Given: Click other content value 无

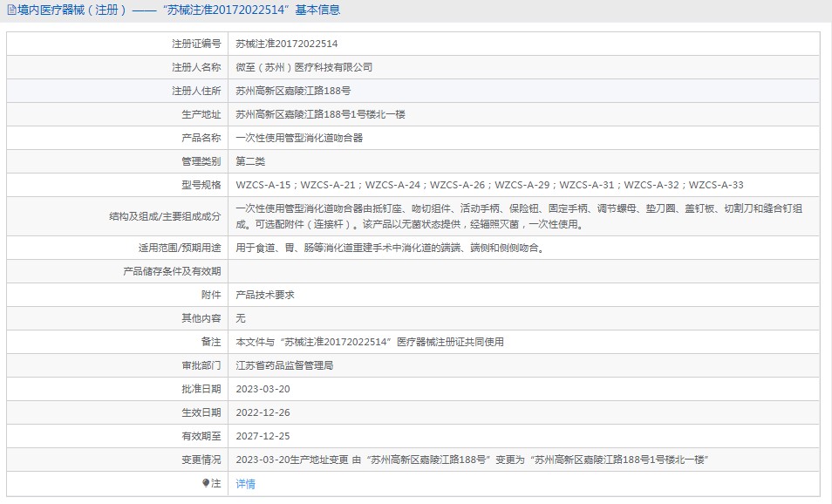Looking at the screenshot, I should 241,318.
